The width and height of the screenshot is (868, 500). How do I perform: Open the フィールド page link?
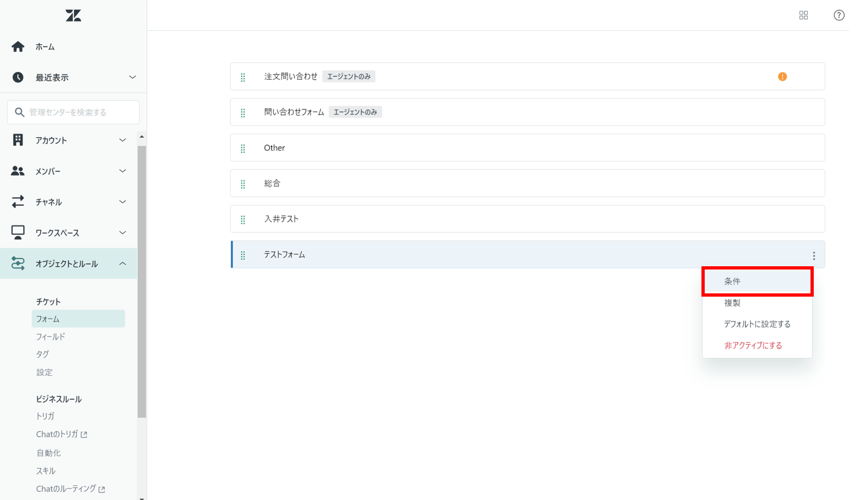click(x=50, y=337)
